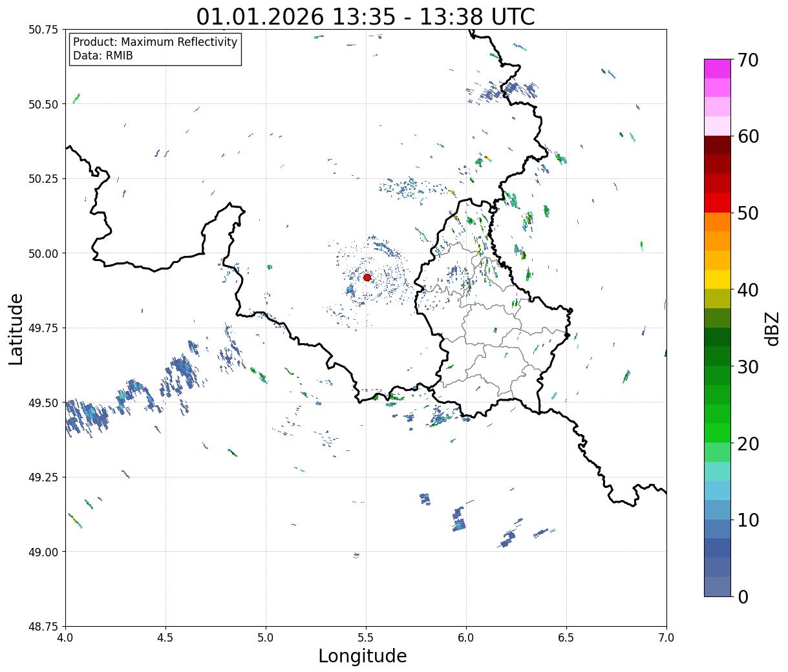Click the magenta swatch at the colorbar top
The height and width of the screenshot is (672, 788).
[x=718, y=68]
